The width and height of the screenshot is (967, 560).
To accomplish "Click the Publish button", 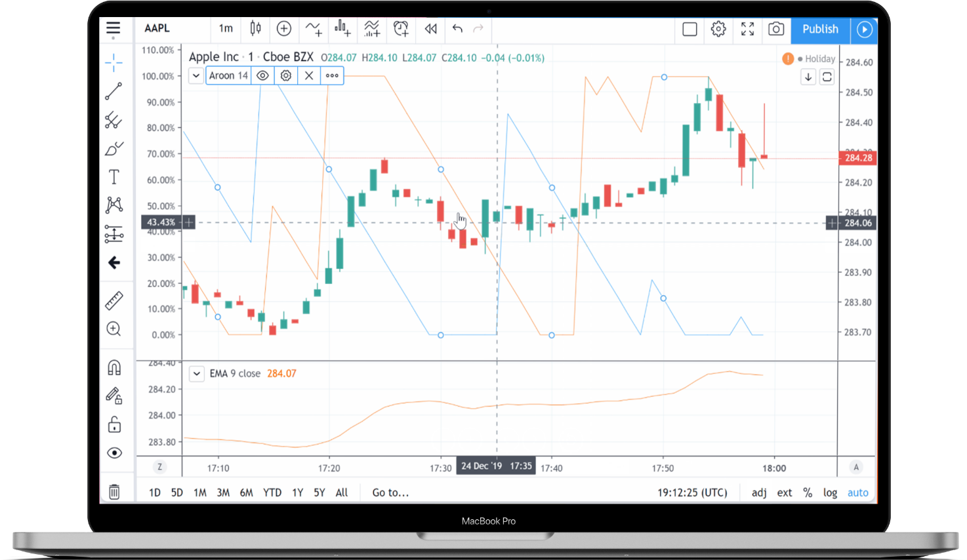I will [820, 30].
